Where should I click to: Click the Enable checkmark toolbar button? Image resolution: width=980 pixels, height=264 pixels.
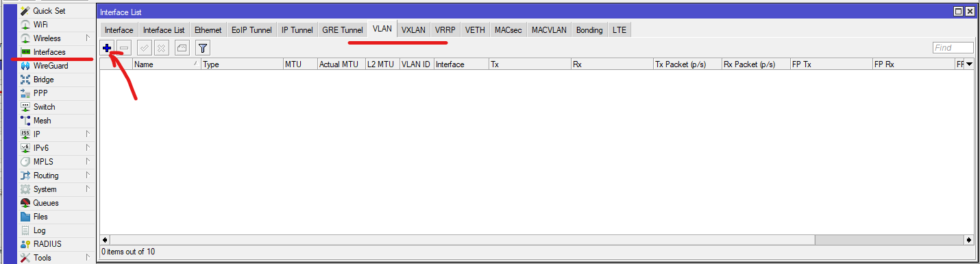click(145, 47)
